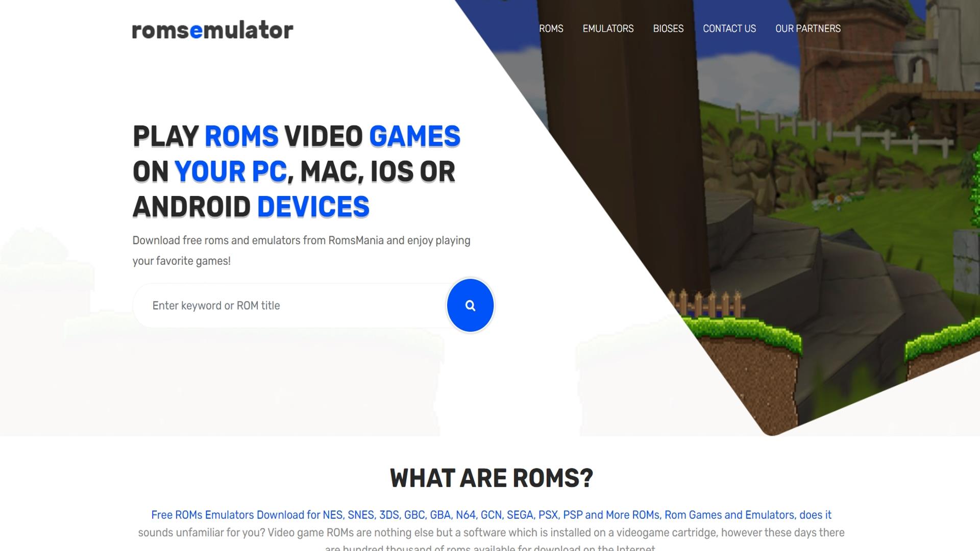Image resolution: width=980 pixels, height=551 pixels.
Task: Open the EMULATORS navigation menu item
Action: click(608, 28)
